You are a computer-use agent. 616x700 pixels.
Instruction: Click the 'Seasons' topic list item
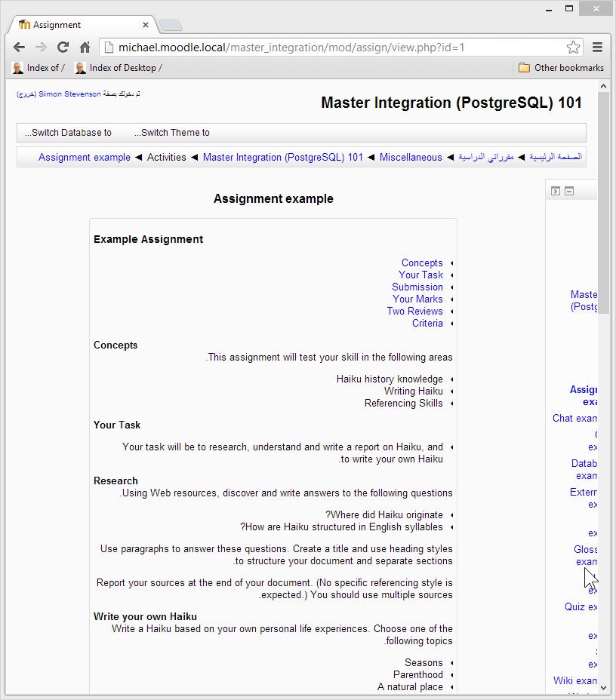(x=424, y=662)
